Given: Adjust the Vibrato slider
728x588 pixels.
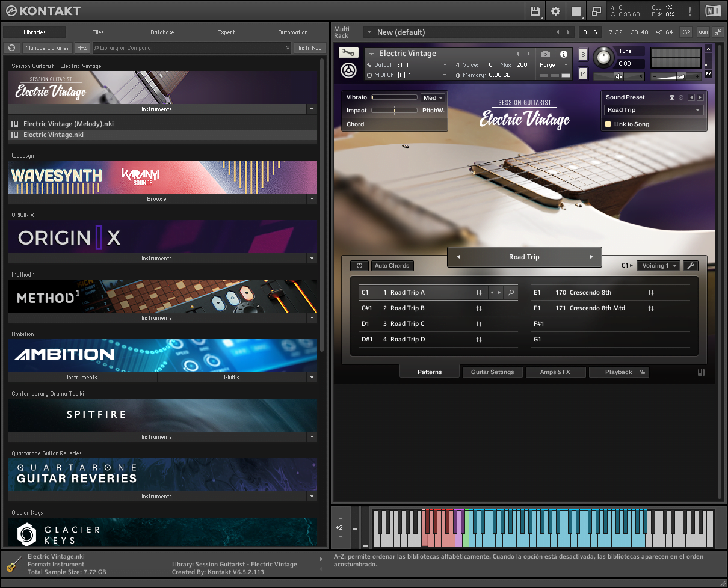Looking at the screenshot, I should point(394,97).
